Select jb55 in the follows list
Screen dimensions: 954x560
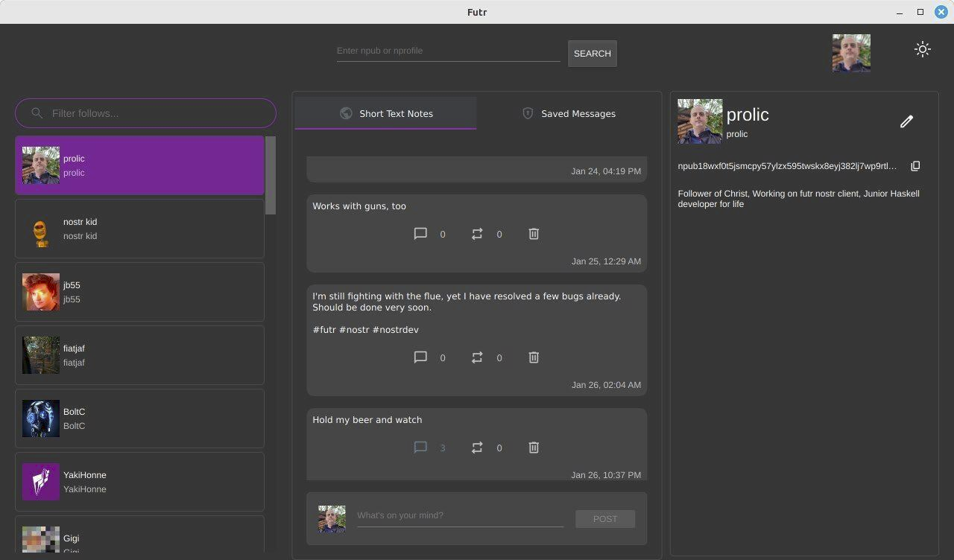tap(139, 292)
